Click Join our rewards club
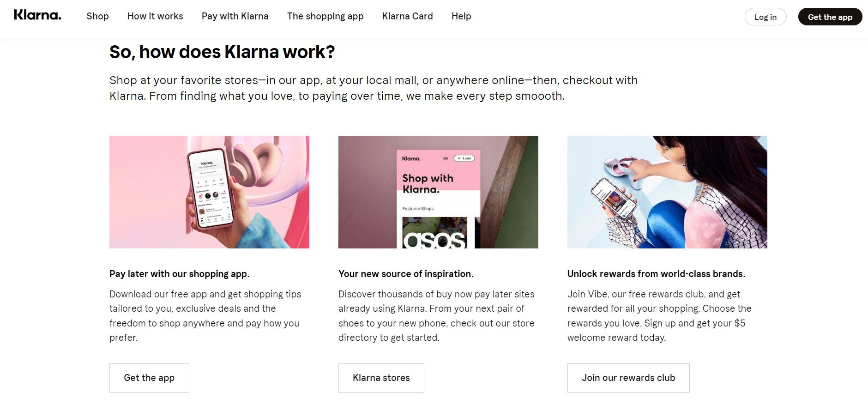Screen dimensions: 868x411 (628, 378)
